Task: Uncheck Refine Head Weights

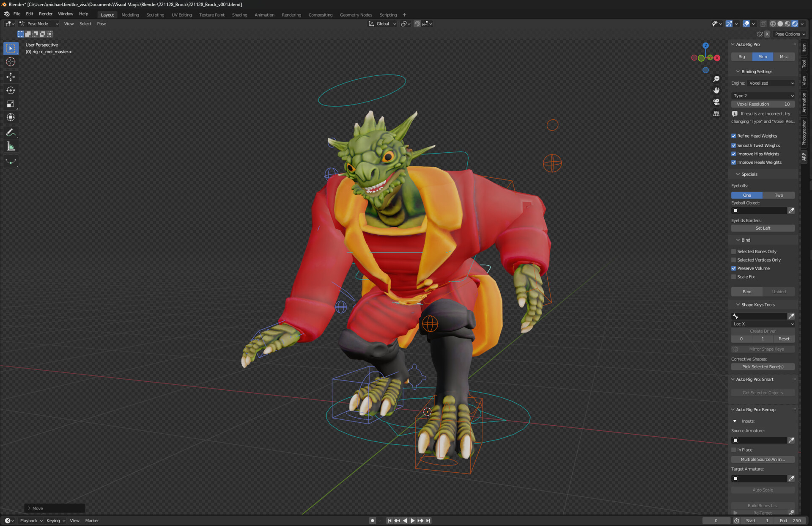Action: pyautogui.click(x=734, y=136)
